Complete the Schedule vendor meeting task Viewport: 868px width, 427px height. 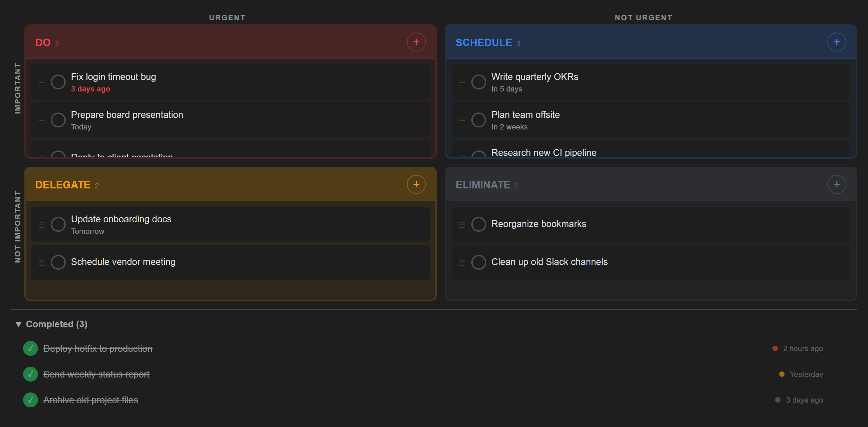[x=58, y=262]
